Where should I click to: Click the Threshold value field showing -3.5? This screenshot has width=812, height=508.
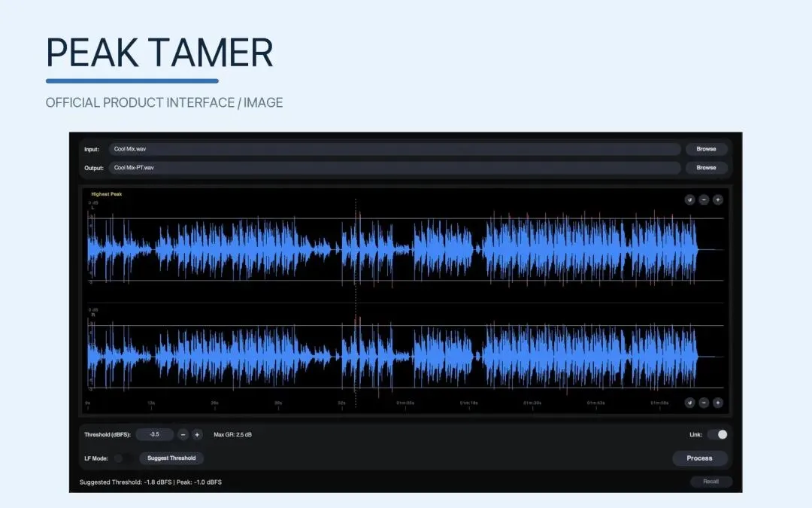[154, 434]
